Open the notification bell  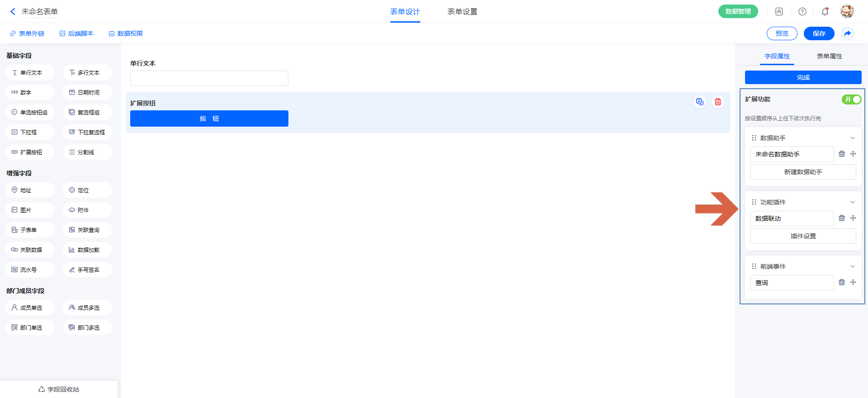(825, 12)
